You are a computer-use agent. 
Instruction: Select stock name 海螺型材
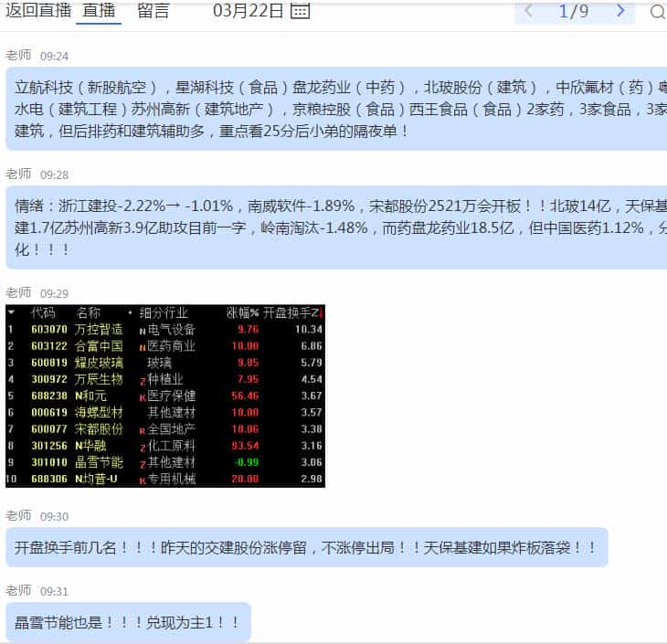click(99, 413)
